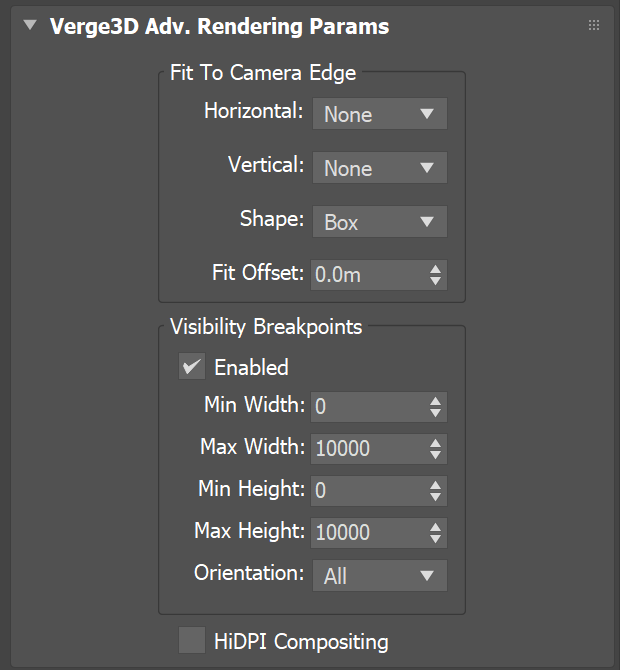Click into the Min Height value field
This screenshot has width=620, height=670.
click(369, 491)
